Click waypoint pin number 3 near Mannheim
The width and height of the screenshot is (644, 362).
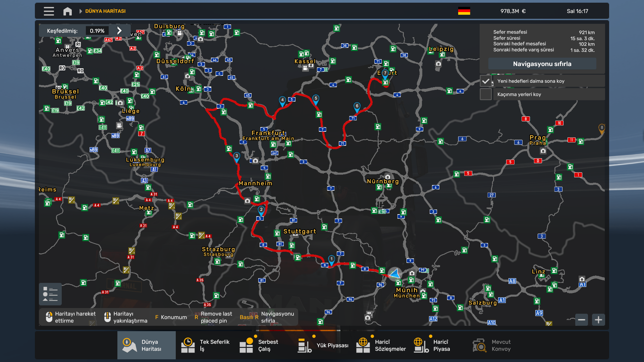coord(237,157)
